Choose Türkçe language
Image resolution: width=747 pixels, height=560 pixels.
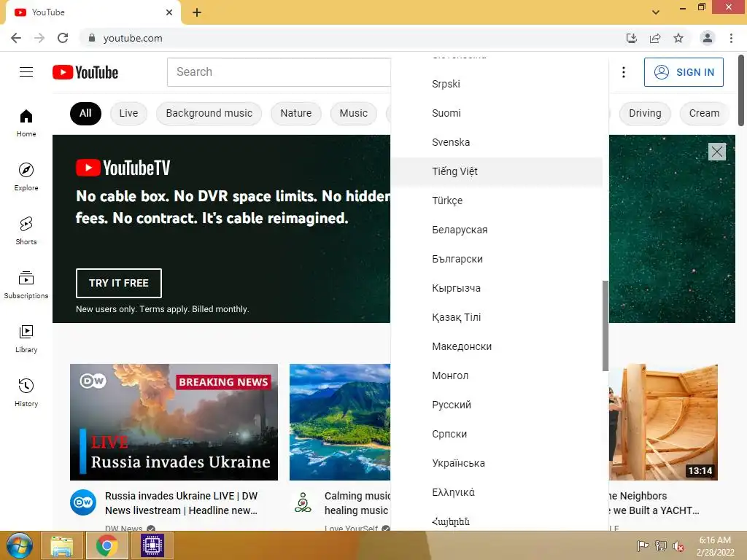[x=496, y=201]
